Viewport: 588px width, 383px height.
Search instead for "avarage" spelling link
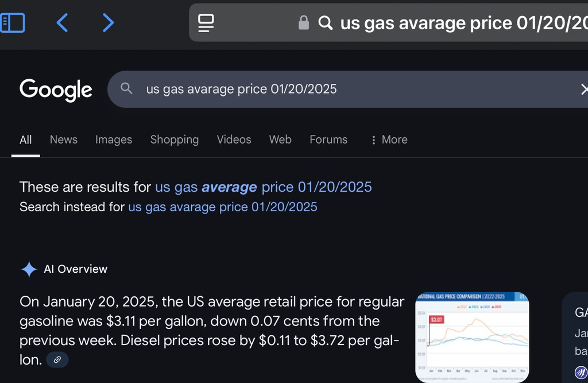pos(222,207)
